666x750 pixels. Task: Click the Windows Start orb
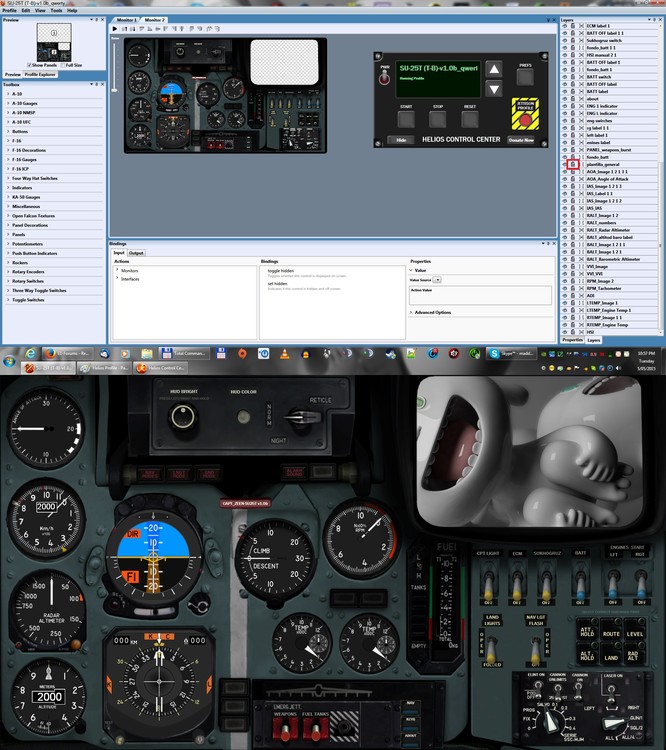tap(9, 361)
